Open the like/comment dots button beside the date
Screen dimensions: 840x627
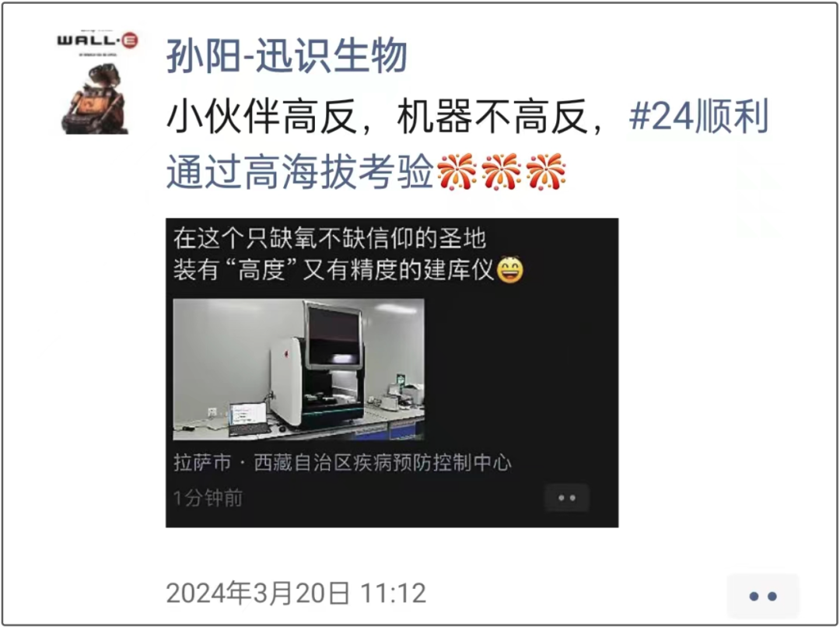[x=763, y=595]
